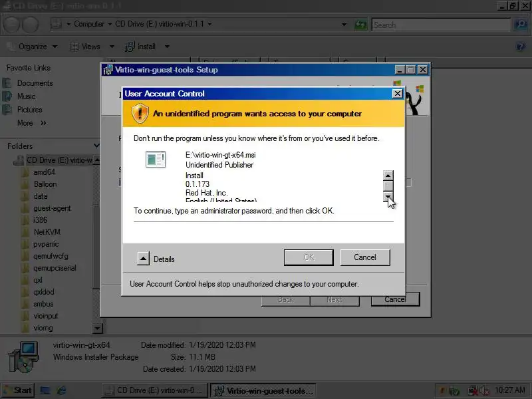
Task: Open Documents in Favorite Links
Action: pyautogui.click(x=35, y=83)
